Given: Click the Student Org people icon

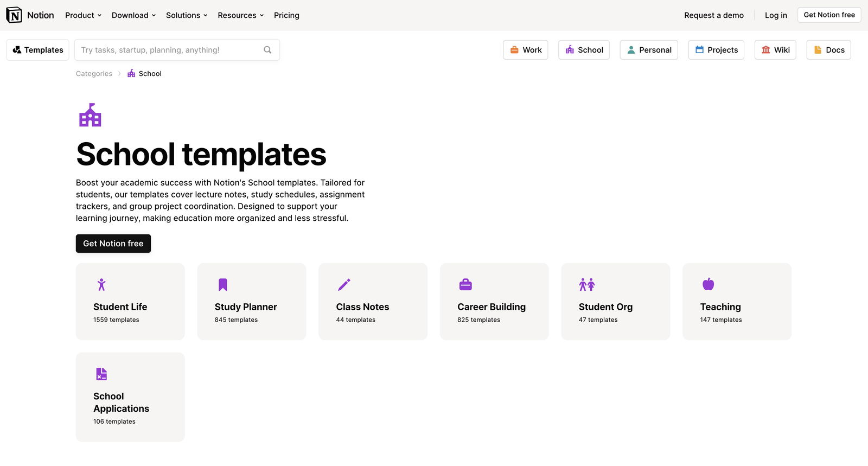Looking at the screenshot, I should point(586,285).
